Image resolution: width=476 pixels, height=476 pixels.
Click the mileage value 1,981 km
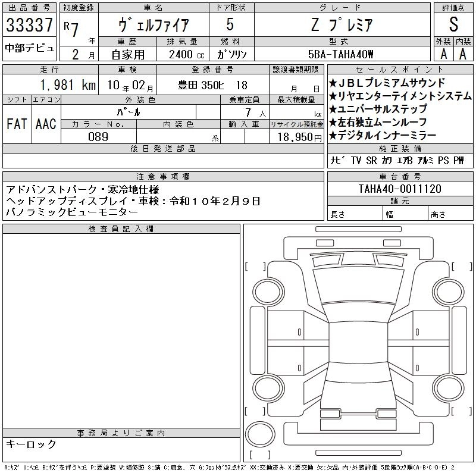[x=68, y=85]
